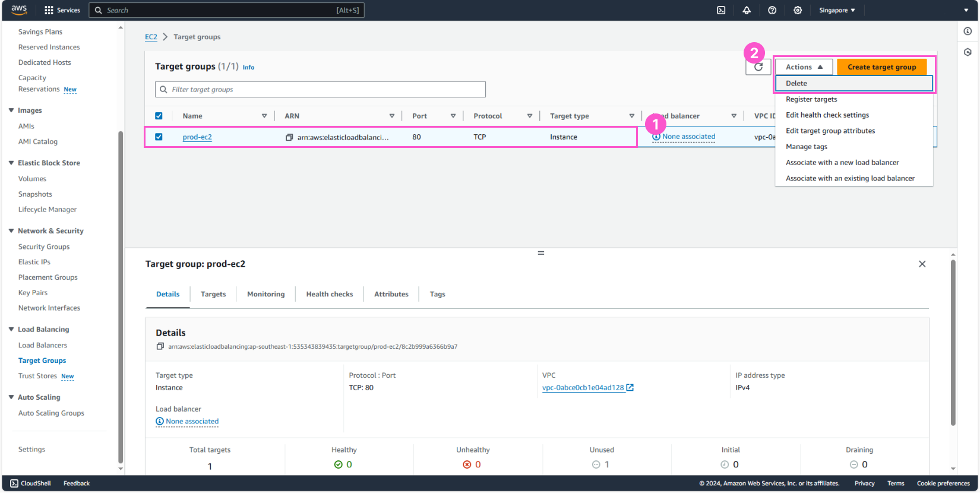Uncheck the prod-ec2 row checkbox
Image resolution: width=980 pixels, height=493 pixels.
[159, 137]
